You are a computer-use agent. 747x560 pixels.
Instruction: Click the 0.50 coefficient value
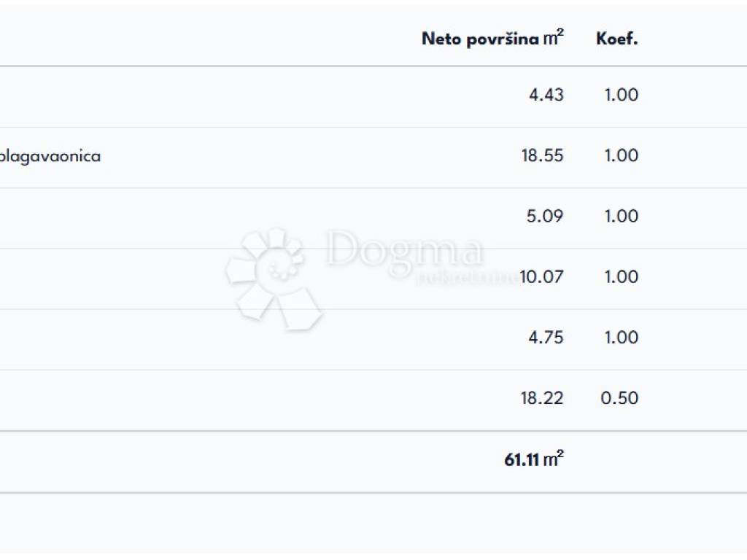tap(619, 397)
